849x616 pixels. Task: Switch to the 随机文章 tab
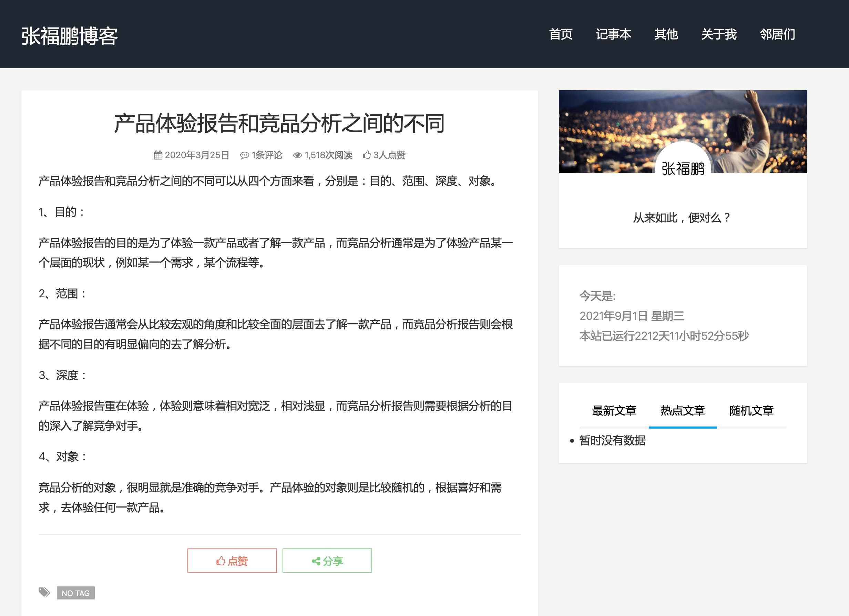(751, 411)
